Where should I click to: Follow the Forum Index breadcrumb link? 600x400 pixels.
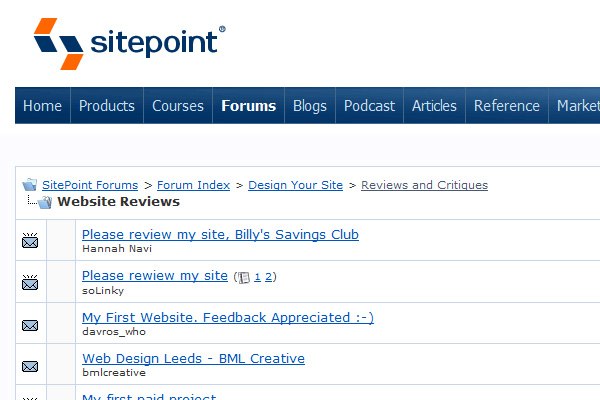pos(193,185)
